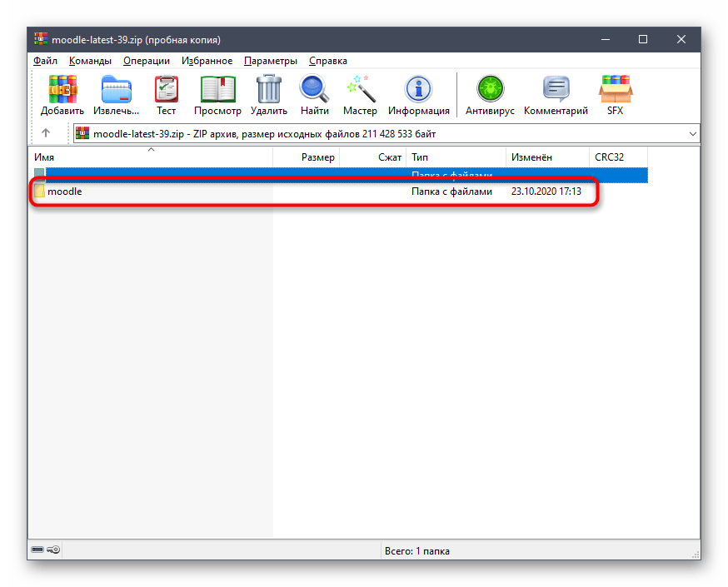Expand the archive path dropdown
728x587 pixels.
tap(693, 134)
